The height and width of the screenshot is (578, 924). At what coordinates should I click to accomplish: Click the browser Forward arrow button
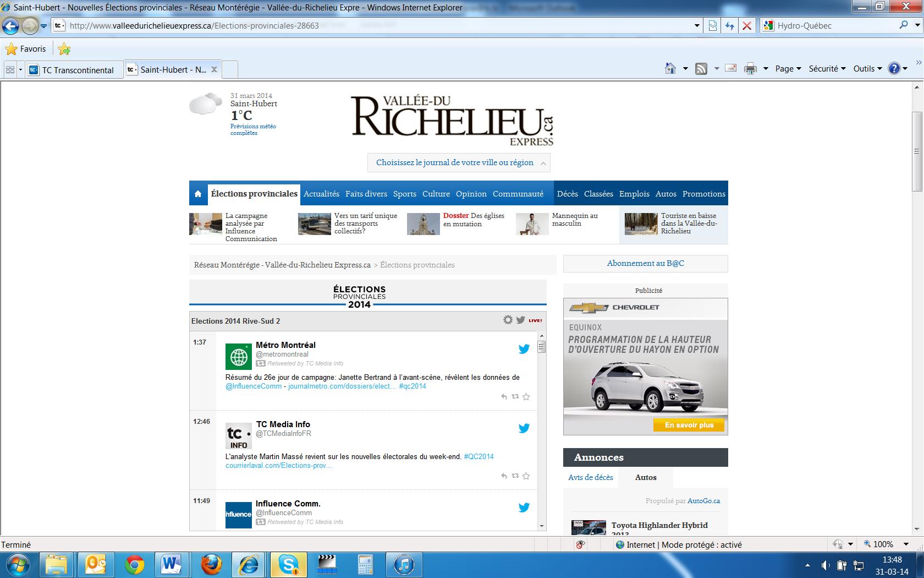[x=30, y=26]
